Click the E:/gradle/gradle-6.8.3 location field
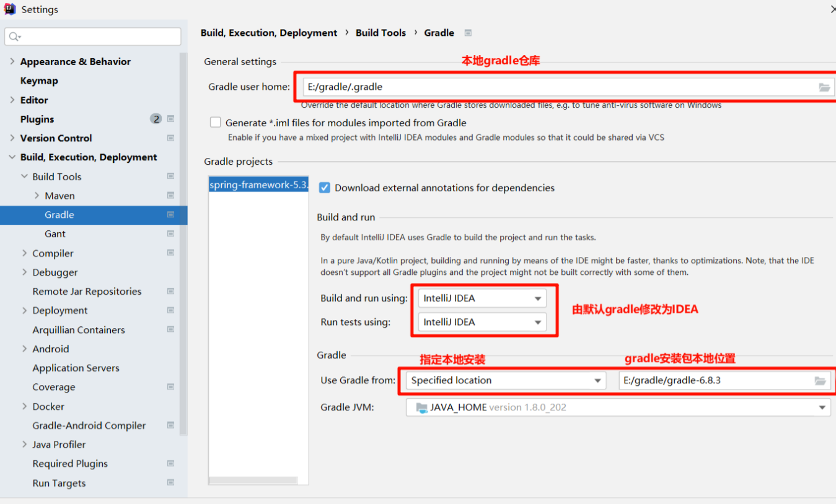Screen dimensions: 836x504 [724, 380]
